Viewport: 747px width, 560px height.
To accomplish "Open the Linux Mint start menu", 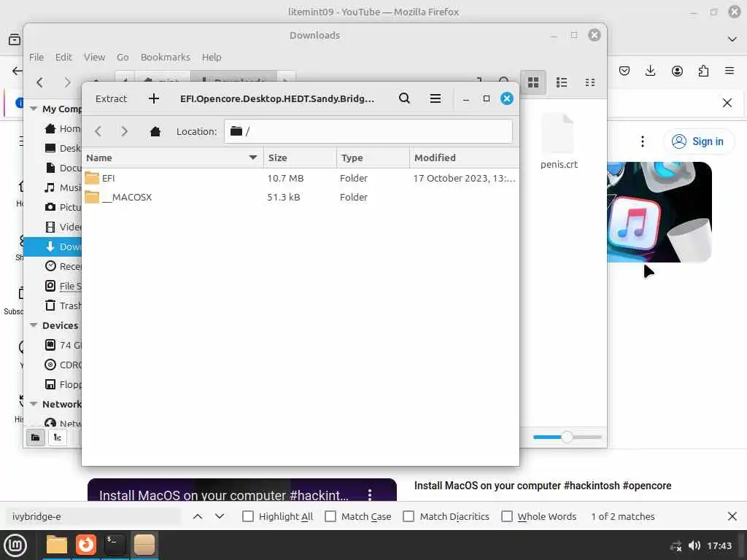I will click(15, 545).
